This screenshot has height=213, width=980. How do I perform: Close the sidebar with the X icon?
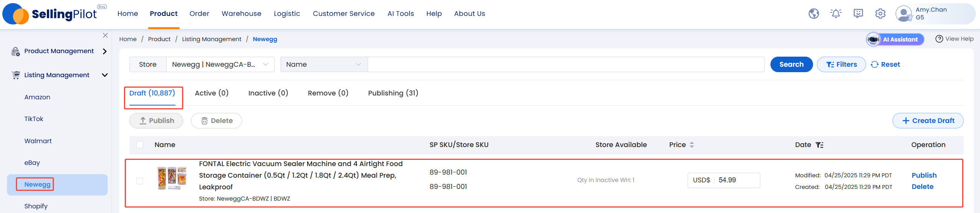105,35
